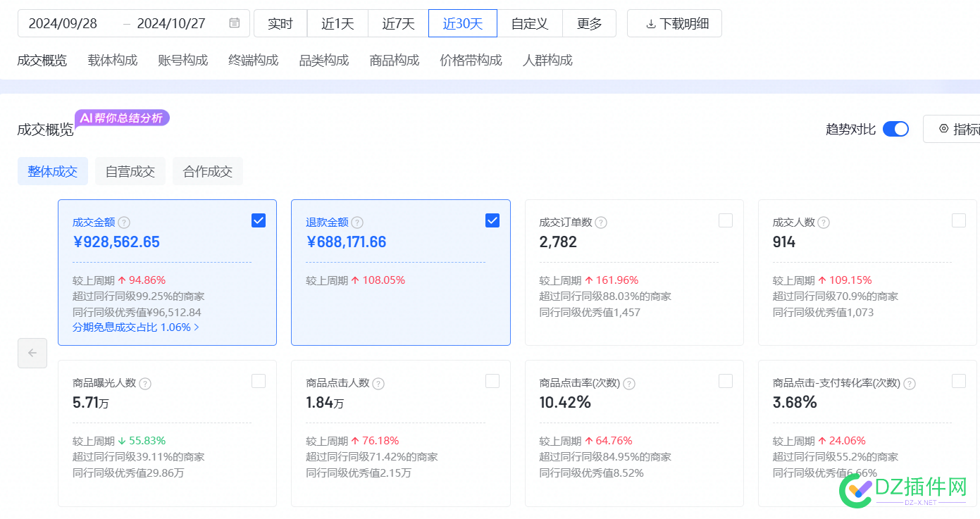Click the 1.84万 click users value

coord(325,404)
